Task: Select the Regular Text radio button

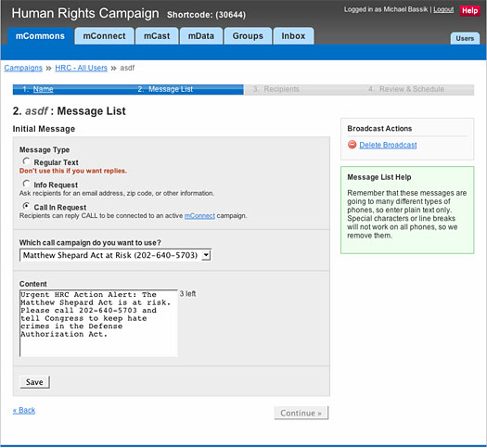Action: click(26, 161)
